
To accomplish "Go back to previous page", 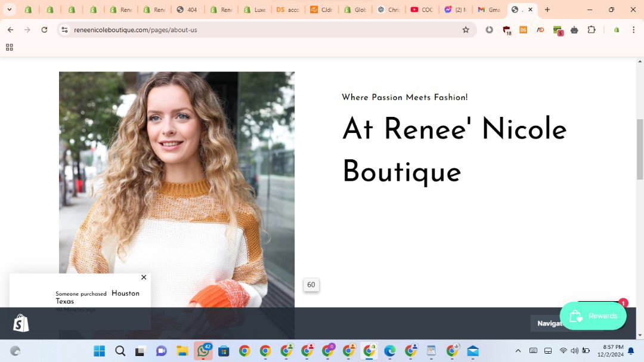I will [x=10, y=30].
